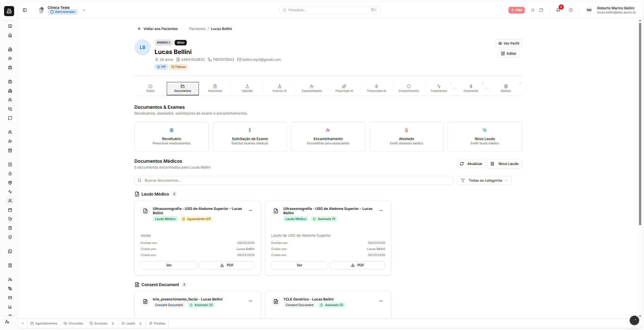
Task: Open Todas as categorias filter dropdown
Action: [x=484, y=180]
